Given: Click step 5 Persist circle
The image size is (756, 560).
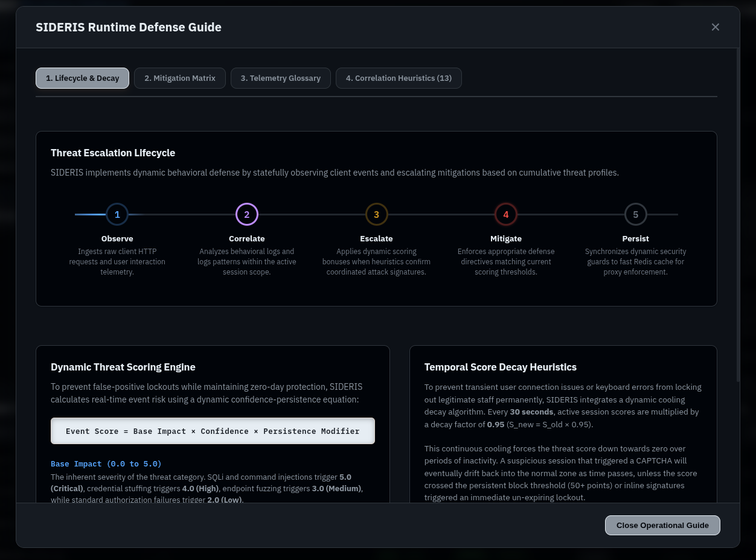Looking at the screenshot, I should [x=636, y=214].
